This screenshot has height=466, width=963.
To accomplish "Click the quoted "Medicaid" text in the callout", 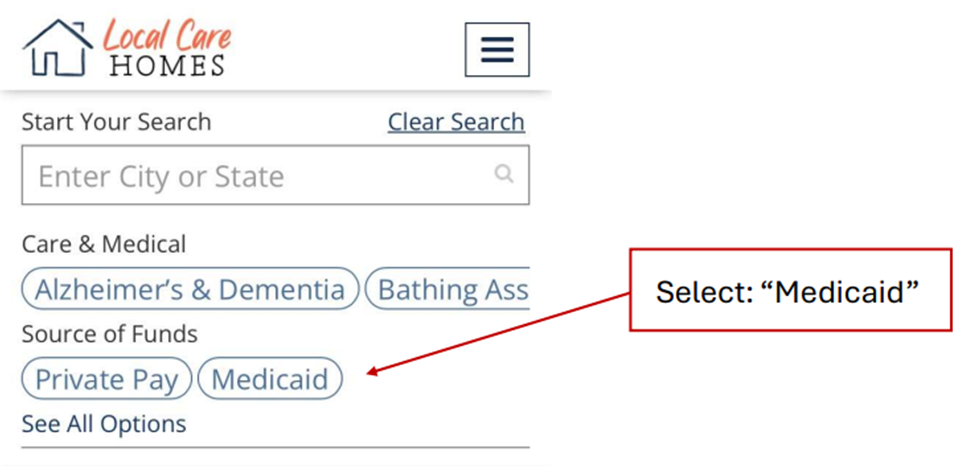I will [846, 293].
